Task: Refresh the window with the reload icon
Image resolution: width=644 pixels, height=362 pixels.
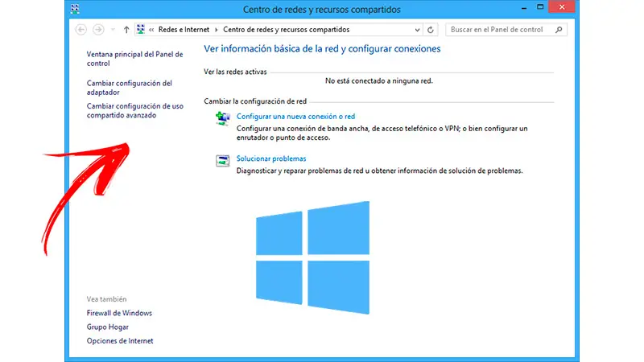Action: tap(431, 30)
